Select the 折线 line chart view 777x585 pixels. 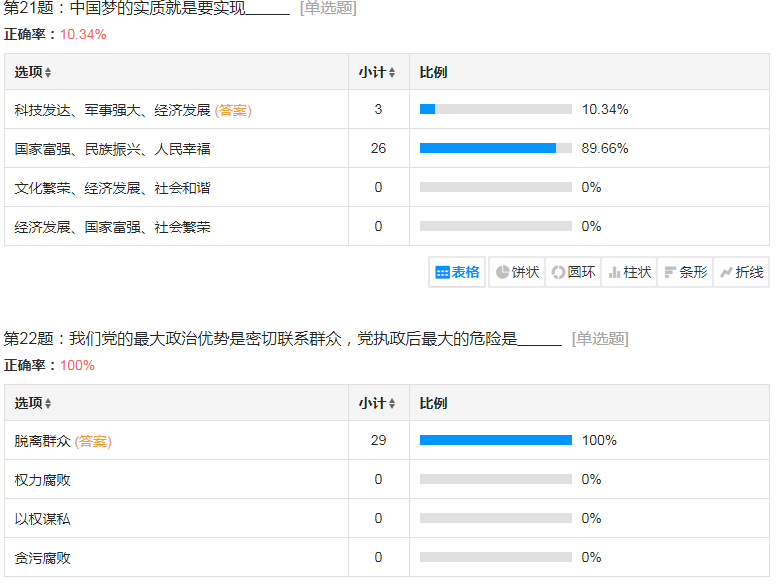741,272
